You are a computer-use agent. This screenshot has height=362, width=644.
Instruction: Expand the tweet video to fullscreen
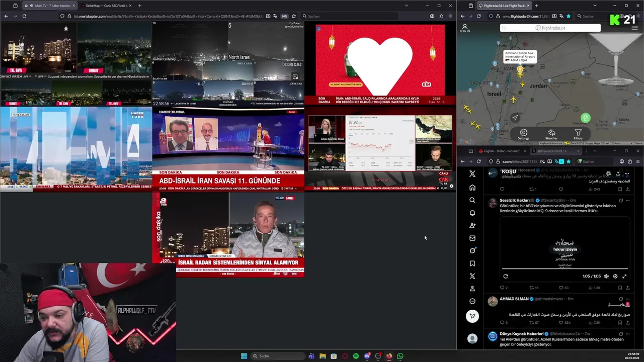[x=624, y=276]
